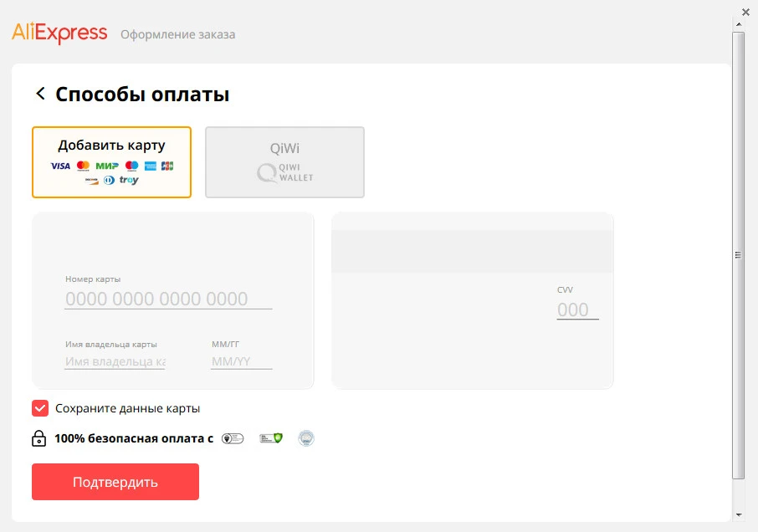The image size is (758, 532).
Task: Click the QIWI Wallet logo
Action: pyautogui.click(x=285, y=172)
